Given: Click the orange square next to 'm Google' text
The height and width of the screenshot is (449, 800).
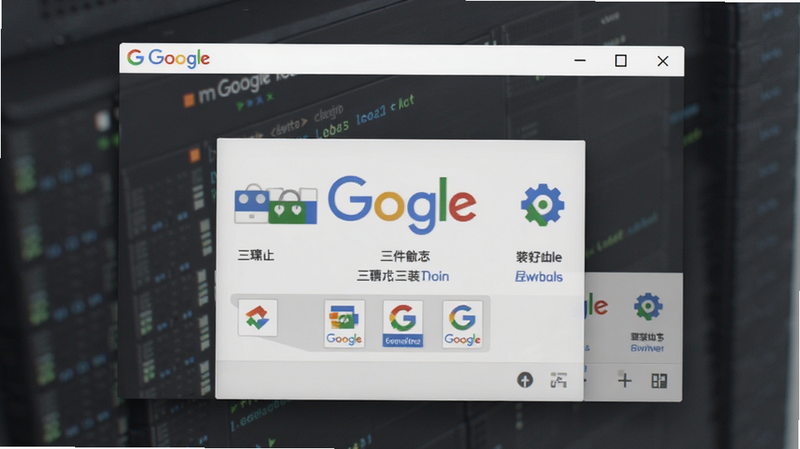Looking at the screenshot, I should coord(189,99).
